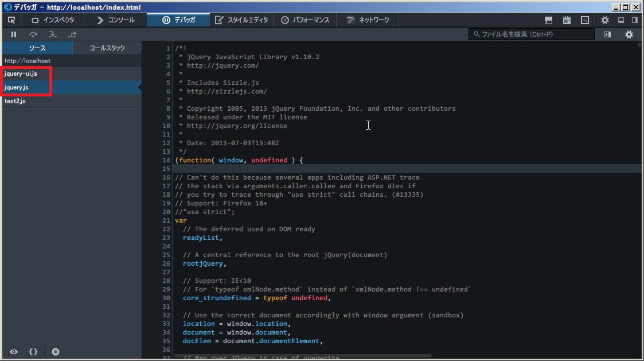Toggle black boxing eye icon
This screenshot has width=644, height=361.
(x=14, y=352)
